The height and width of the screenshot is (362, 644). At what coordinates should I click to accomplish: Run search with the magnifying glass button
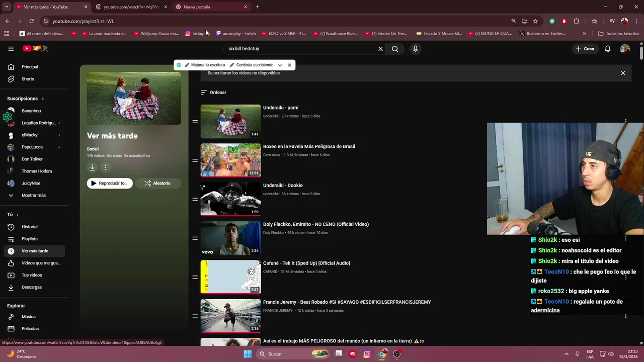point(395,49)
